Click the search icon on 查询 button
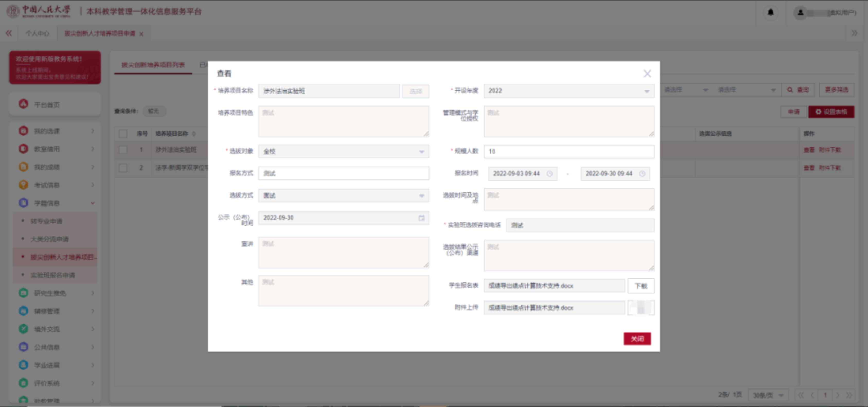This screenshot has height=407, width=868. (790, 90)
